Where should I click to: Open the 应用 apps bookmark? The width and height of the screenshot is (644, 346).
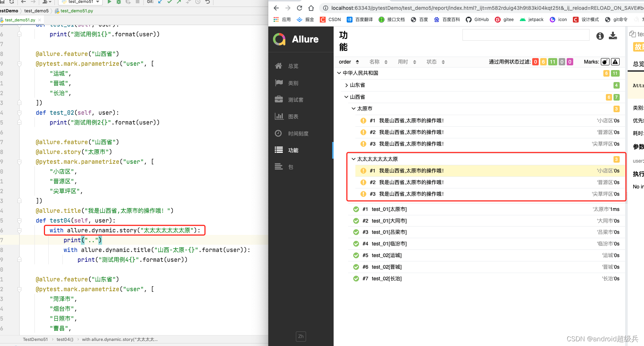(x=282, y=20)
